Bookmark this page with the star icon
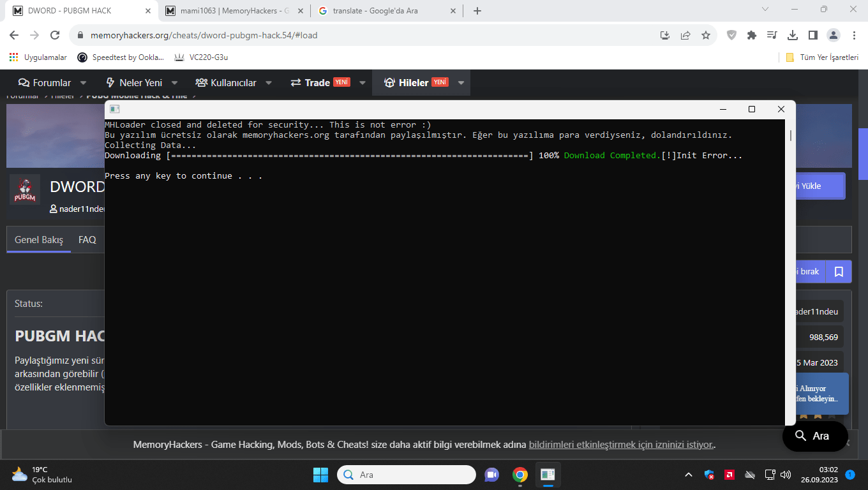The width and height of the screenshot is (868, 490). pos(705,35)
